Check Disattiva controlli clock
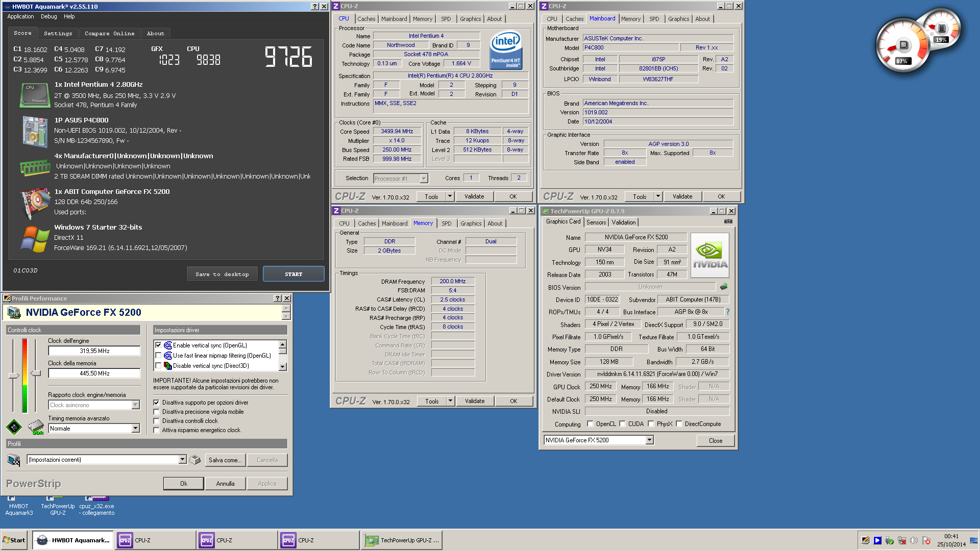This screenshot has width=980, height=551. click(157, 421)
